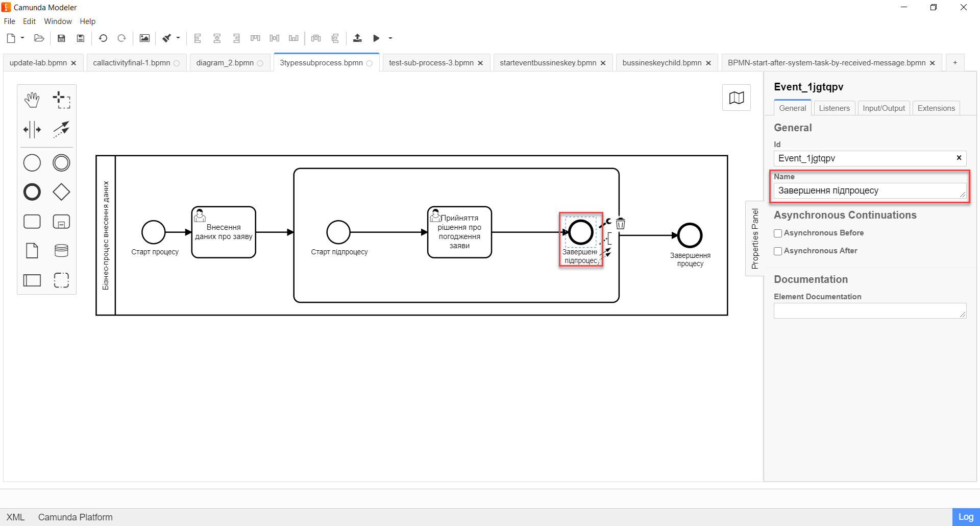The width and height of the screenshot is (980, 526).
Task: Save the diagram with the Save icon
Action: [x=61, y=38]
